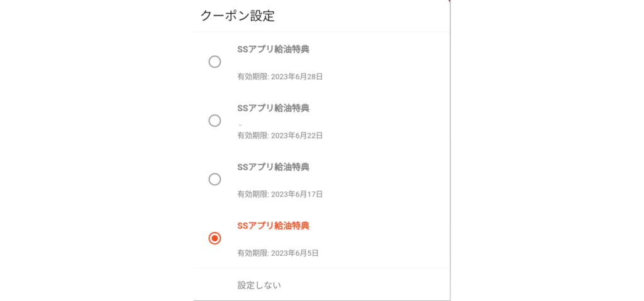Select radio button for coupon expiring 2023年6月22日
Screen dimensions: 644x301
pyautogui.click(x=214, y=121)
